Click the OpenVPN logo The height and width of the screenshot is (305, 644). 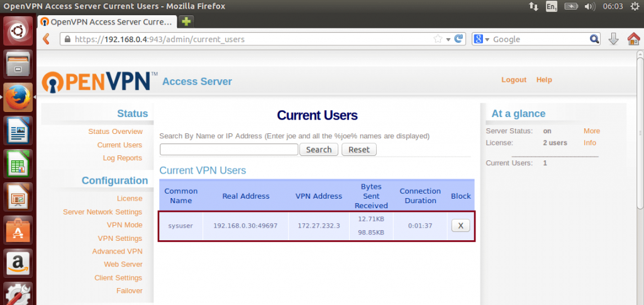100,81
